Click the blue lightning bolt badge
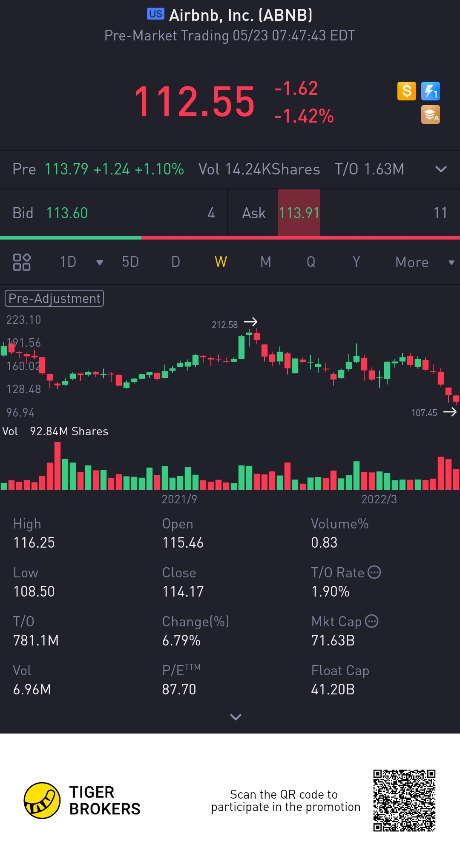Screen dimensions: 460x868 [x=430, y=91]
